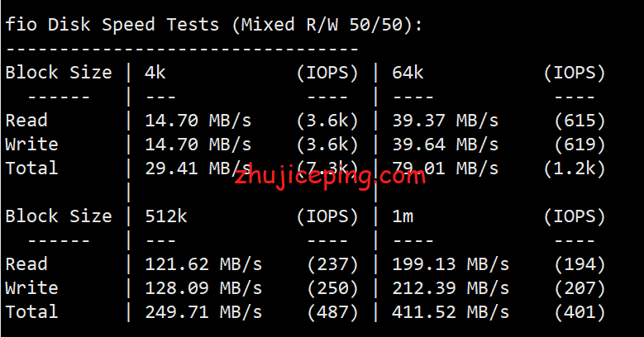Select the 4k block size header
This screenshot has height=337, width=644.
click(x=155, y=73)
